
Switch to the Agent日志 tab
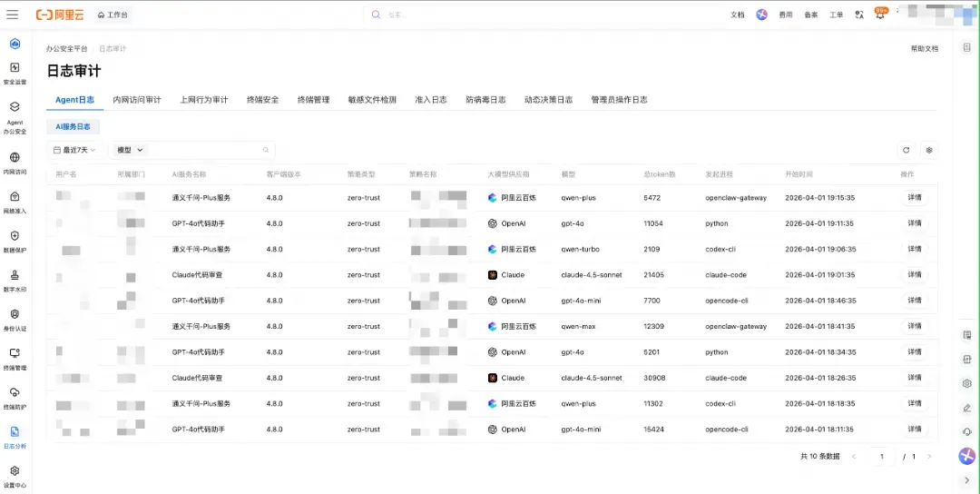tap(75, 99)
